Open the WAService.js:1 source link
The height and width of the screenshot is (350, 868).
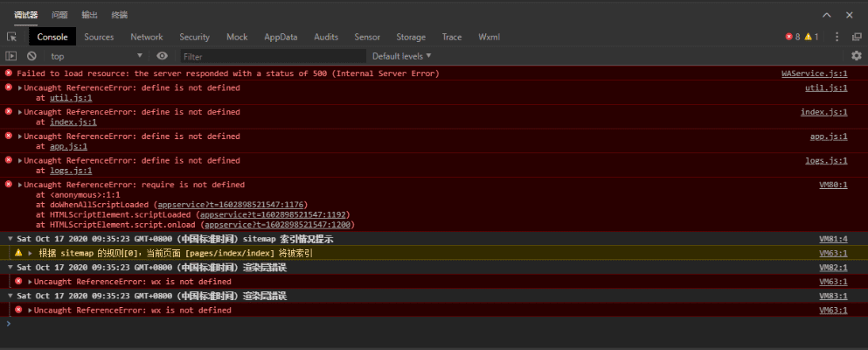pos(814,73)
